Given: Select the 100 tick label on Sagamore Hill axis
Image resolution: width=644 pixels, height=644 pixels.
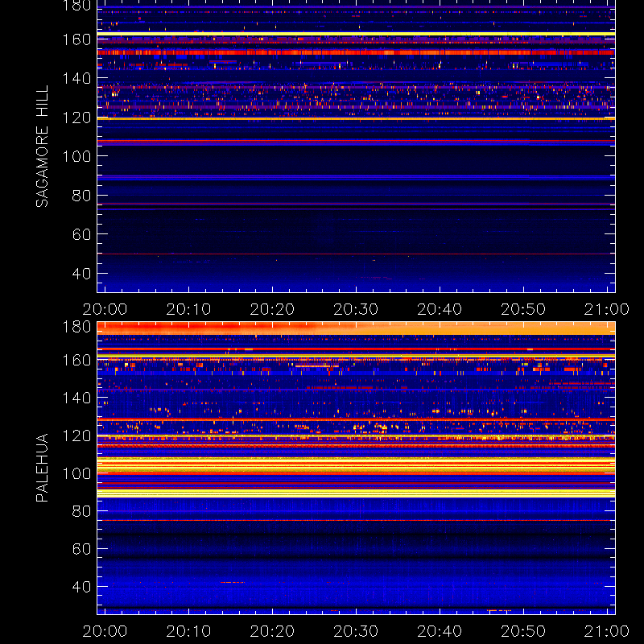Looking at the screenshot, I should [x=76, y=156].
